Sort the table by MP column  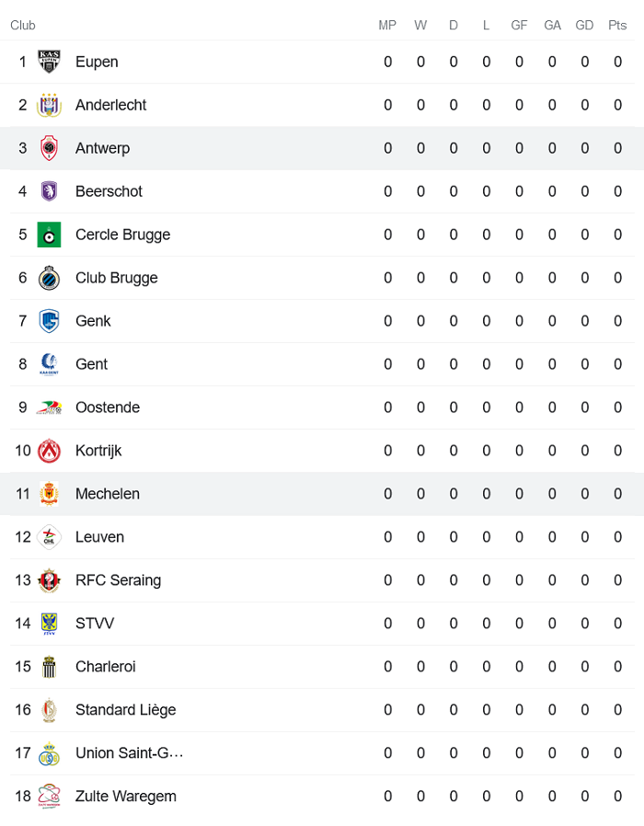[387, 26]
